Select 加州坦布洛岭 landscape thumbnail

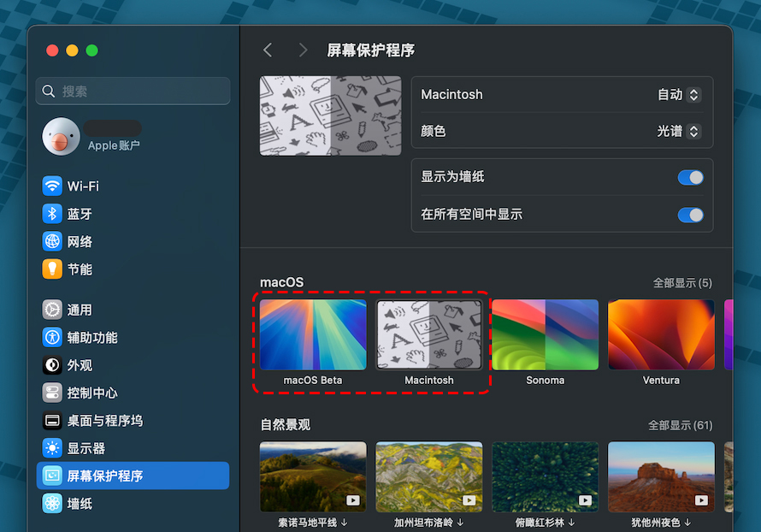pyautogui.click(x=429, y=476)
